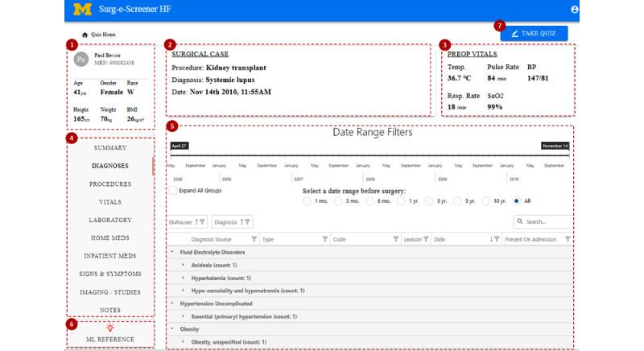This screenshot has height=351, width=644.
Task: Open the Laboratory section in sidebar
Action: tap(110, 219)
